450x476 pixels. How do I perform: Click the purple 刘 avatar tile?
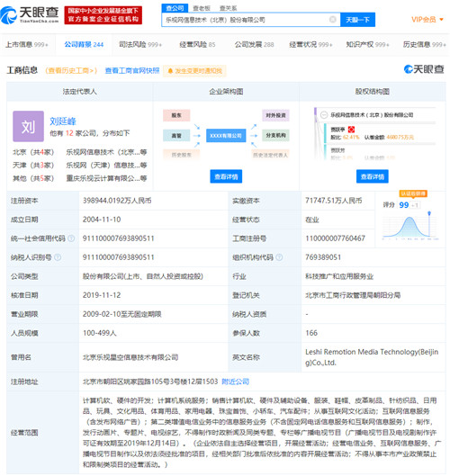pos(28,126)
